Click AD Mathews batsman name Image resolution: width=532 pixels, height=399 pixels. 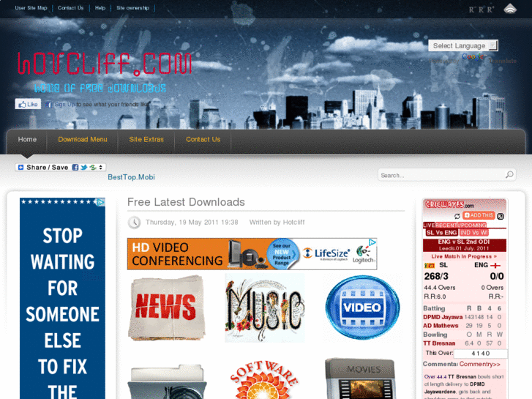[441, 325]
